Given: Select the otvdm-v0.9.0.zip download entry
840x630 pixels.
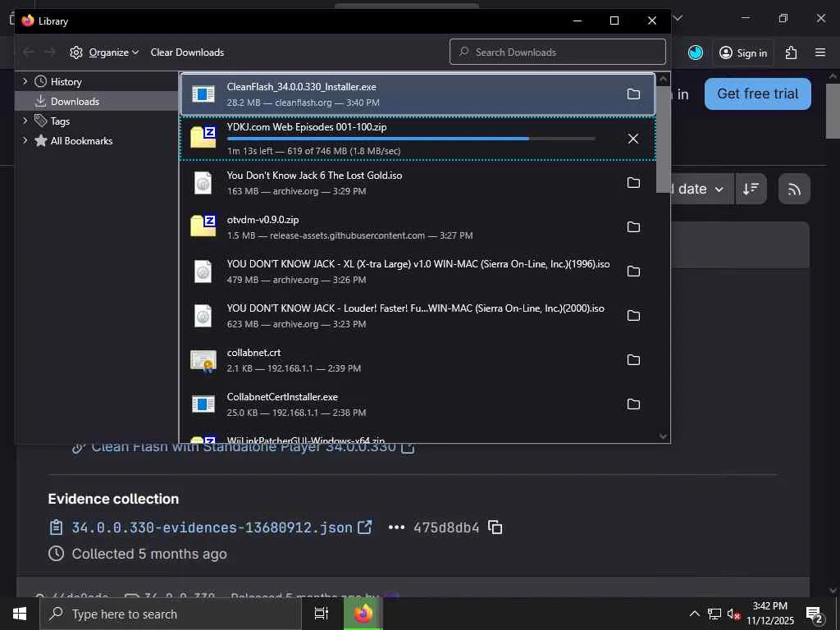Looking at the screenshot, I should [x=418, y=227].
